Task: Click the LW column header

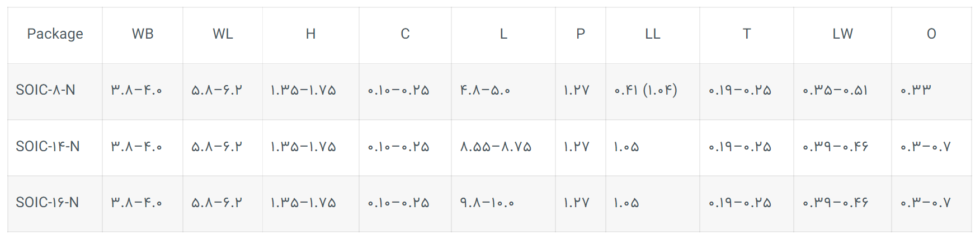Action: 842,34
